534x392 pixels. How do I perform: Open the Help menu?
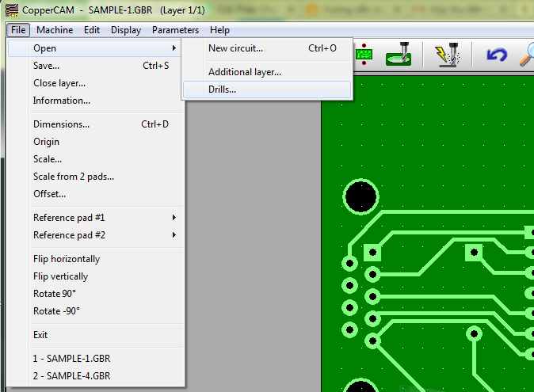point(219,30)
